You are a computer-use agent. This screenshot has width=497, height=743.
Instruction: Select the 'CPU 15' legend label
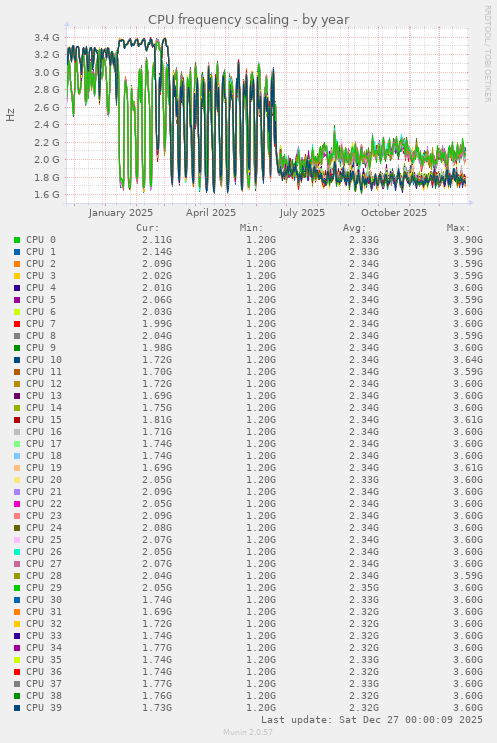click(x=44, y=420)
